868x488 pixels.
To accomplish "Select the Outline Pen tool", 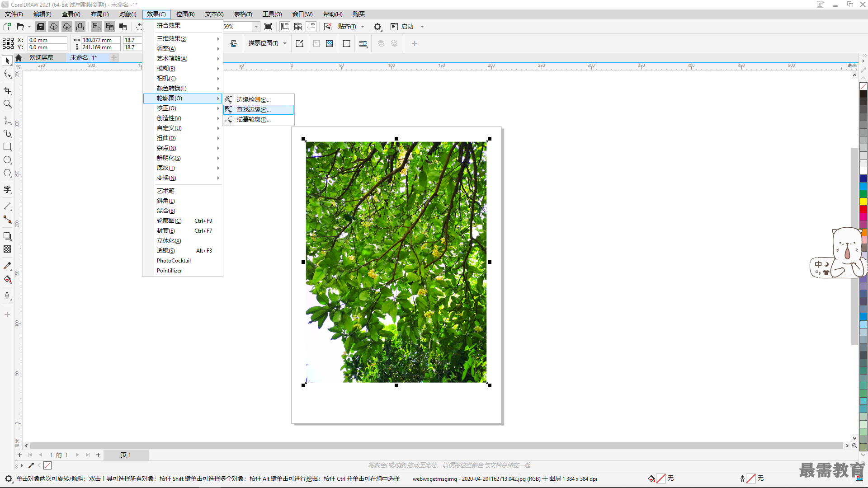I will pyautogui.click(x=7, y=296).
